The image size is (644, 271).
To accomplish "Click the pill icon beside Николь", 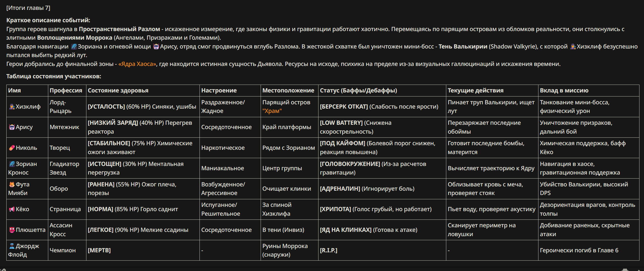I will click(x=12, y=148).
